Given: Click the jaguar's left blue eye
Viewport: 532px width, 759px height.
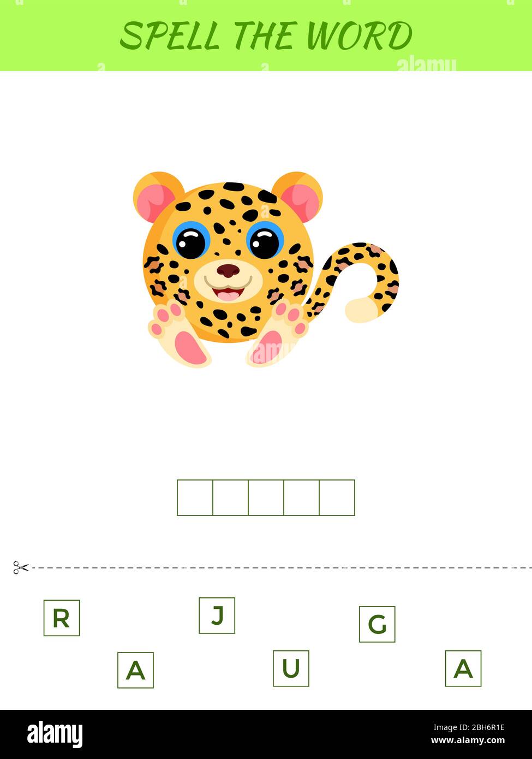Looking at the screenshot, I should tap(191, 241).
